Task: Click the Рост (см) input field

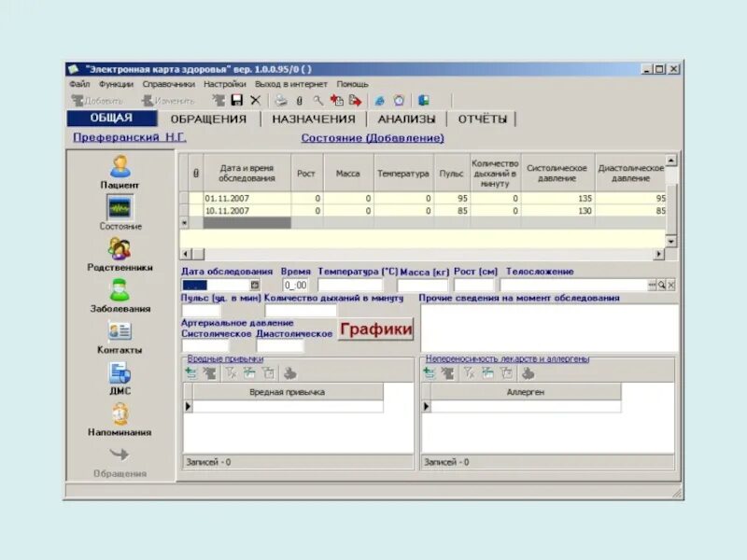Action: coord(474,286)
